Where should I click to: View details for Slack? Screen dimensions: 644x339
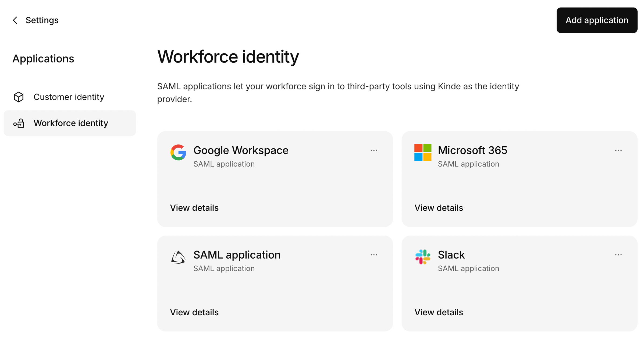439,312
